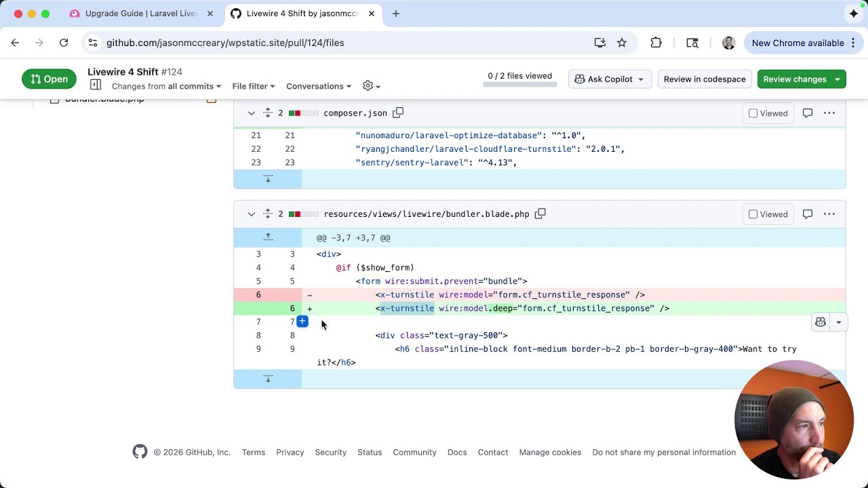Click the Livewire 4 Shift title
Screen dimensions: 868x488
coord(123,72)
